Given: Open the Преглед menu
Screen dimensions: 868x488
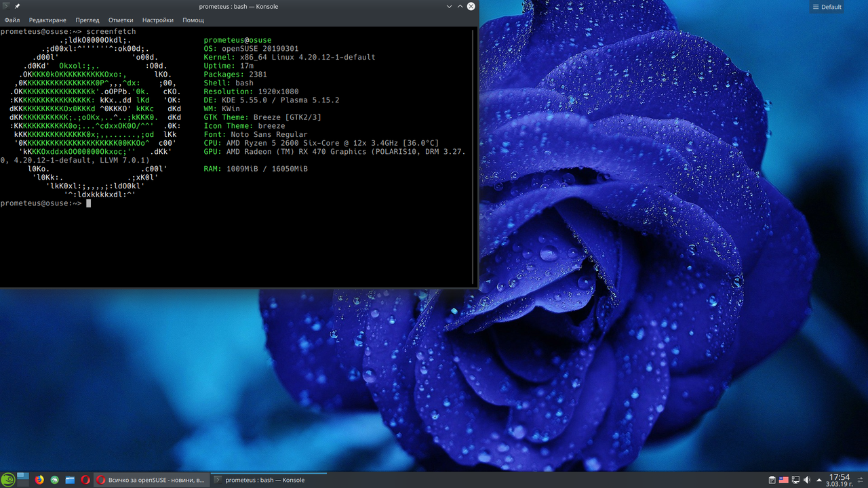Looking at the screenshot, I should (87, 20).
